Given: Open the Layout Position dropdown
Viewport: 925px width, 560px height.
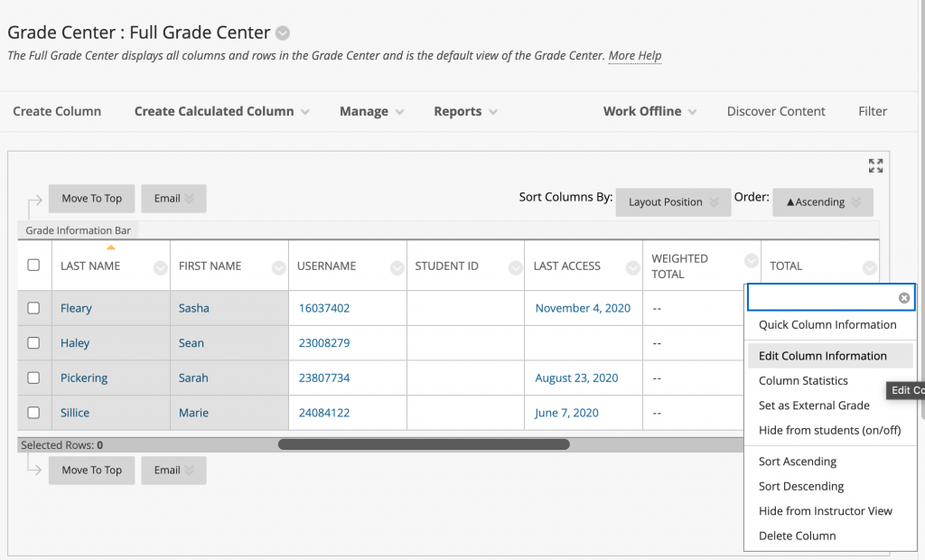Looking at the screenshot, I should coord(673,202).
